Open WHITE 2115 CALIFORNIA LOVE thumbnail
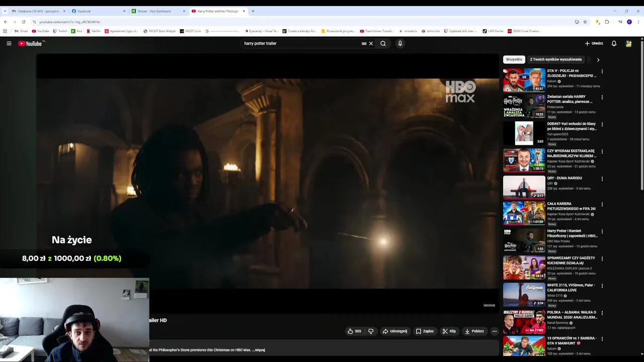The height and width of the screenshot is (362, 644). pyautogui.click(x=524, y=295)
